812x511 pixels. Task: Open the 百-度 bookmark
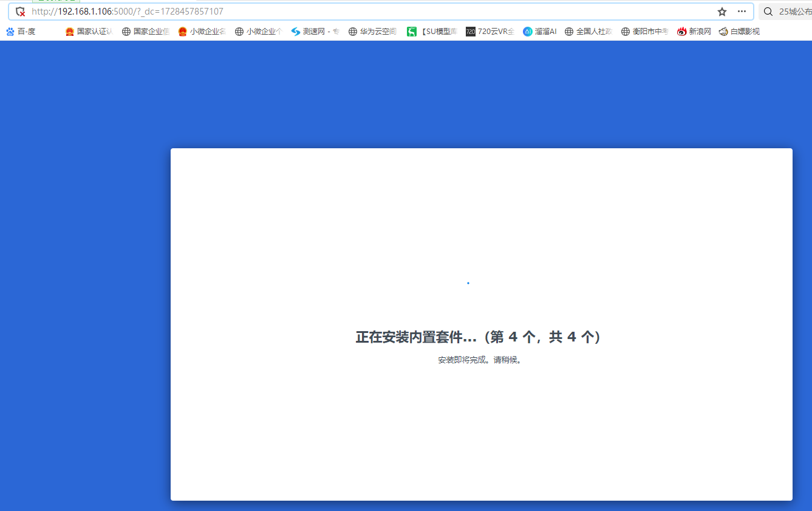(21, 32)
